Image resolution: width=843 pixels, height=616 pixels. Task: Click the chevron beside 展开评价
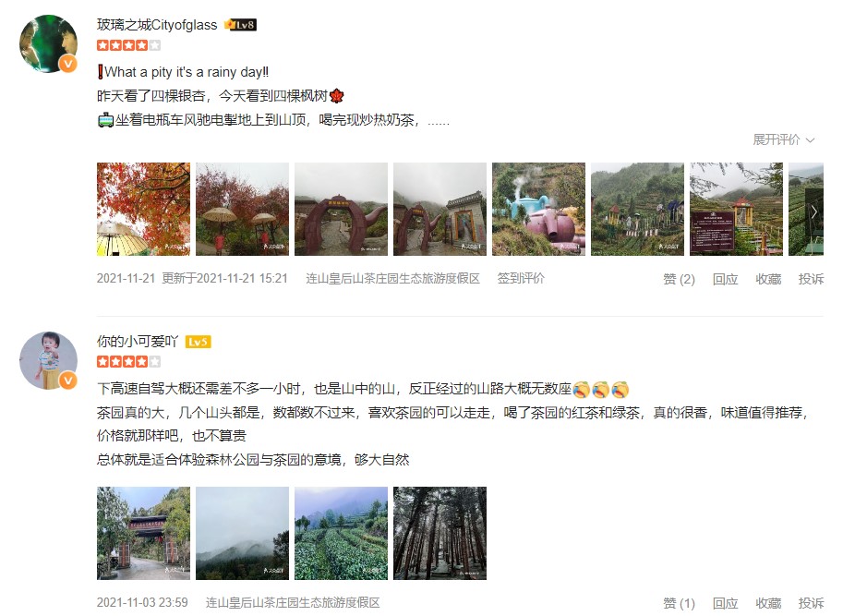(x=810, y=140)
